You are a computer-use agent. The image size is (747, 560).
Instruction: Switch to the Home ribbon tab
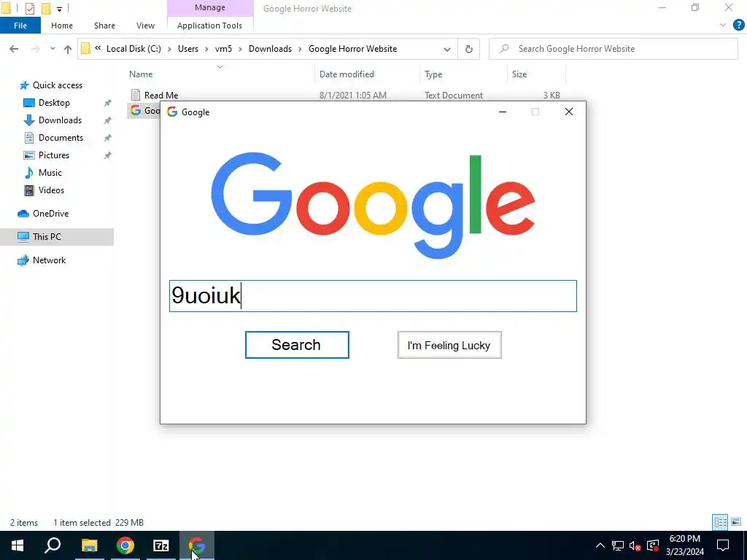62,26
